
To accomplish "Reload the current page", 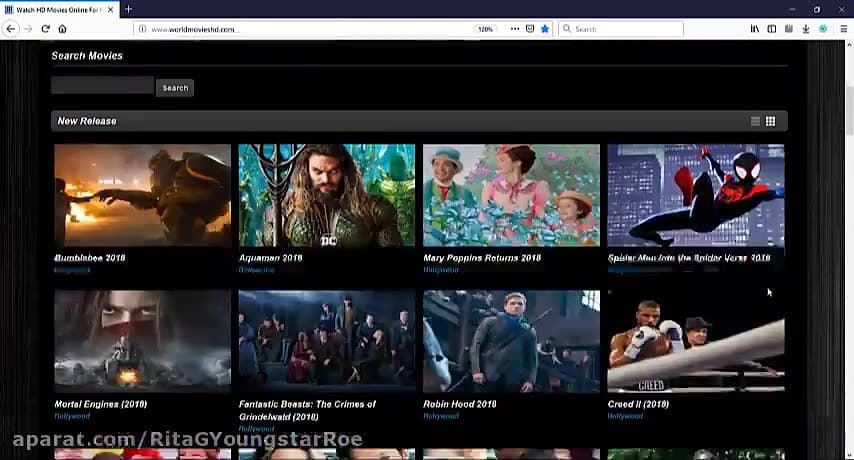I will [x=45, y=29].
